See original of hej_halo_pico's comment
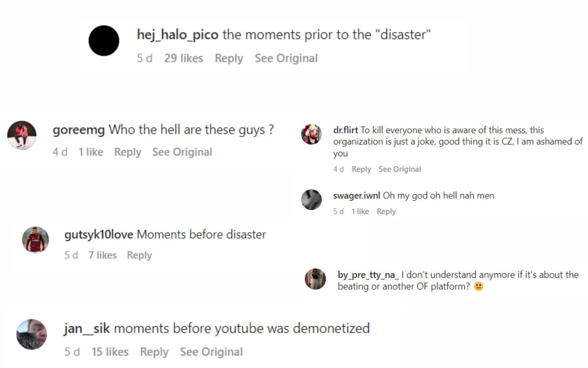This screenshot has height=368, width=588. (286, 58)
